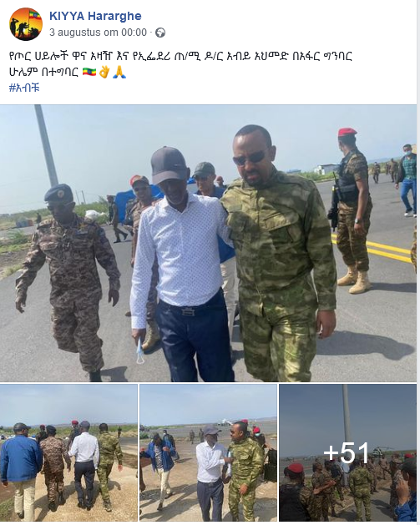The width and height of the screenshot is (420, 525).
Task: Open the bottom-left thumbnail of men walking away
Action: tap(68, 452)
